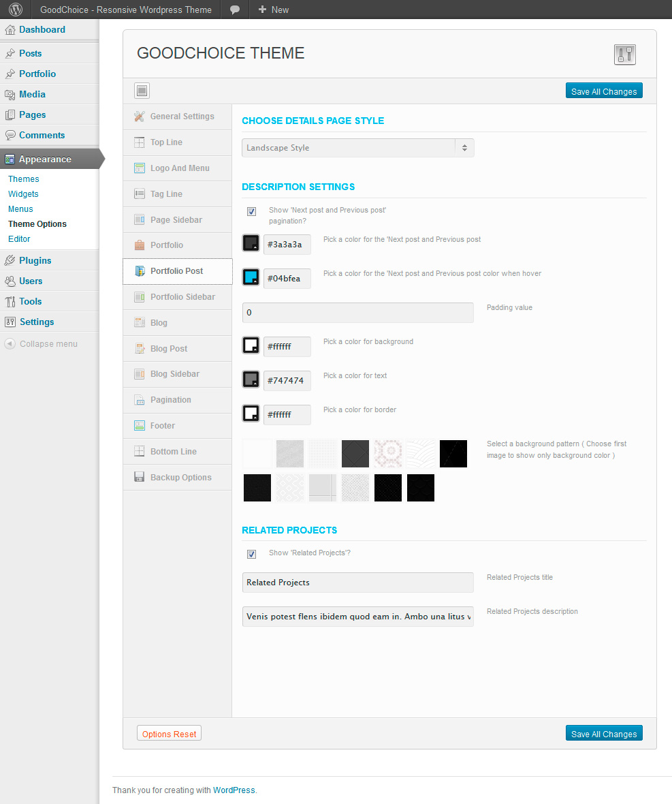The width and height of the screenshot is (672, 804).
Task: Click the Backup Options floppy disk icon
Action: [140, 478]
